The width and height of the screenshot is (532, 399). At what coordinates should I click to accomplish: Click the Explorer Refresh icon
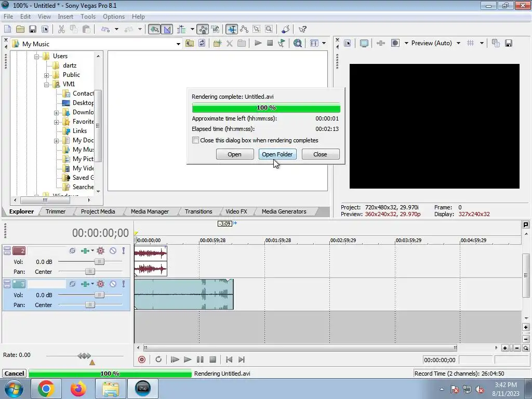point(202,43)
